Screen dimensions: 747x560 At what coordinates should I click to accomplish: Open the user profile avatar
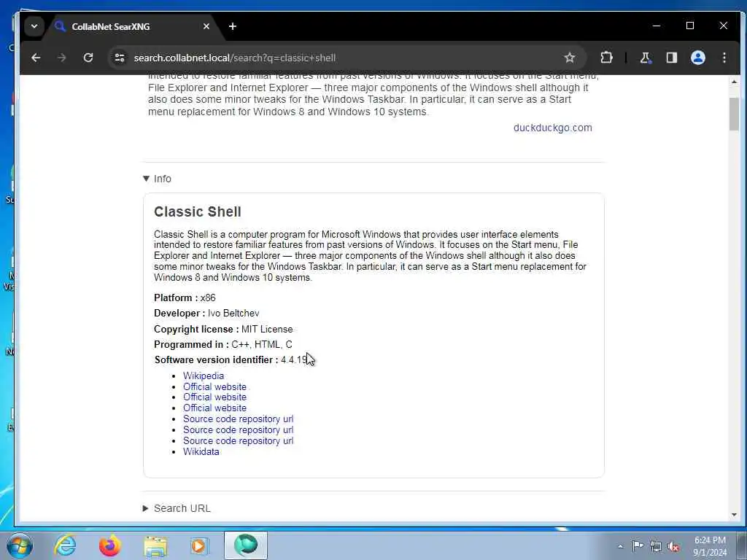click(x=698, y=58)
